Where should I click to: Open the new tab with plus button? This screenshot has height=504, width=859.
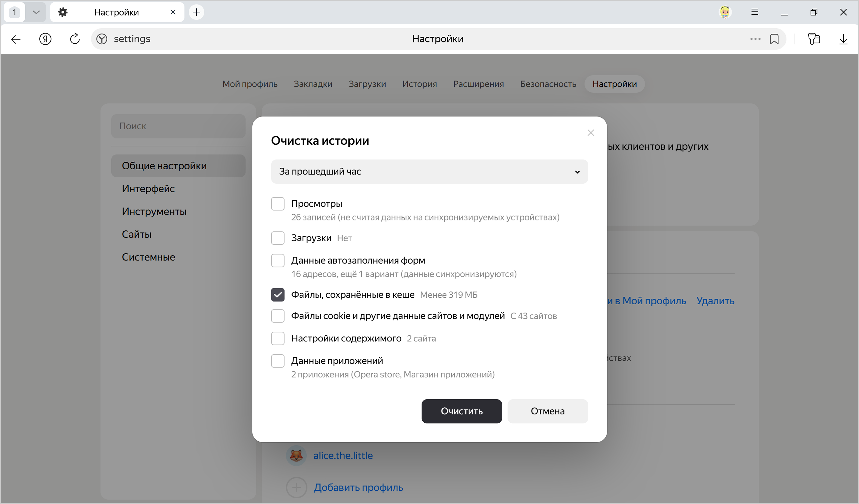pos(196,12)
